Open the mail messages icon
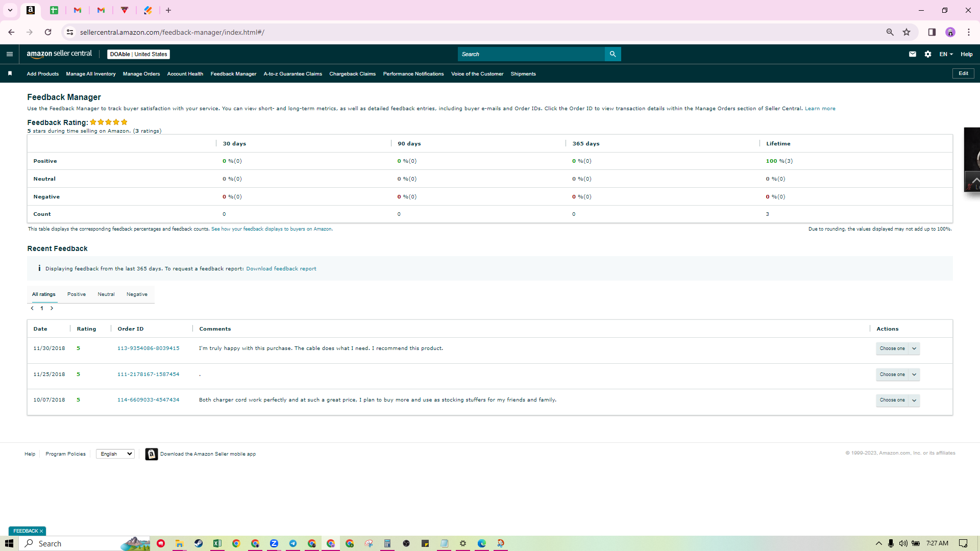Image resolution: width=980 pixels, height=551 pixels. pos(913,54)
